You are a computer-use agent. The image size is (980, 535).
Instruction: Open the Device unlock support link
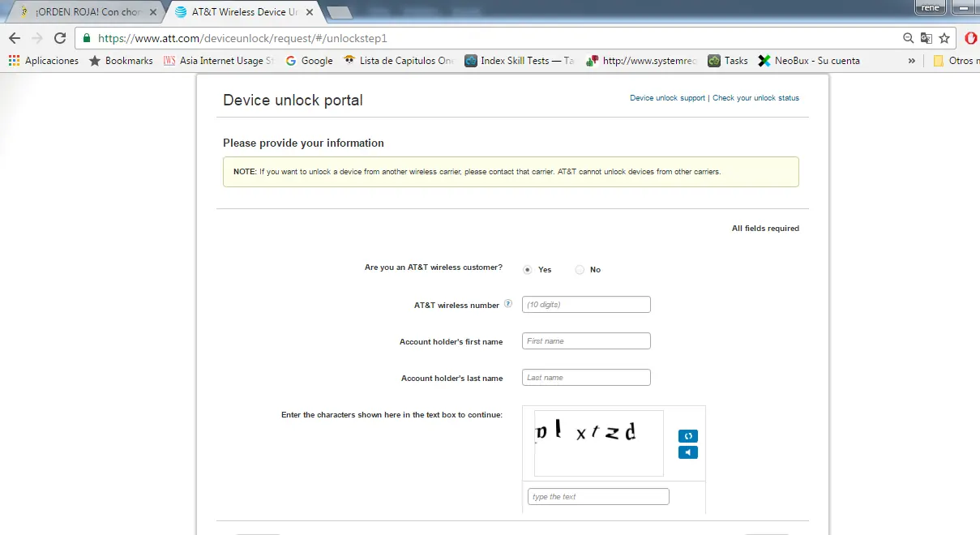click(667, 98)
